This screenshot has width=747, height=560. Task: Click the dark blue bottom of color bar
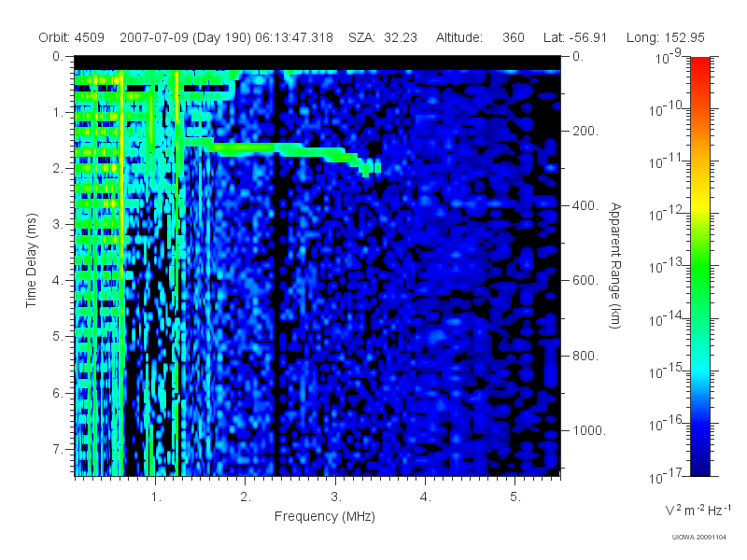point(699,464)
